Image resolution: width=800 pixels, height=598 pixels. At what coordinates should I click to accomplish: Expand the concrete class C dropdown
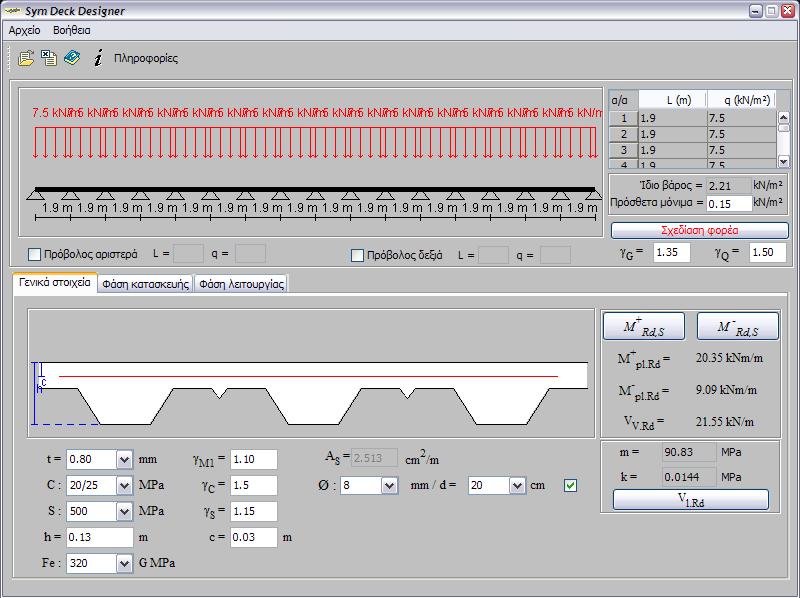coord(124,485)
